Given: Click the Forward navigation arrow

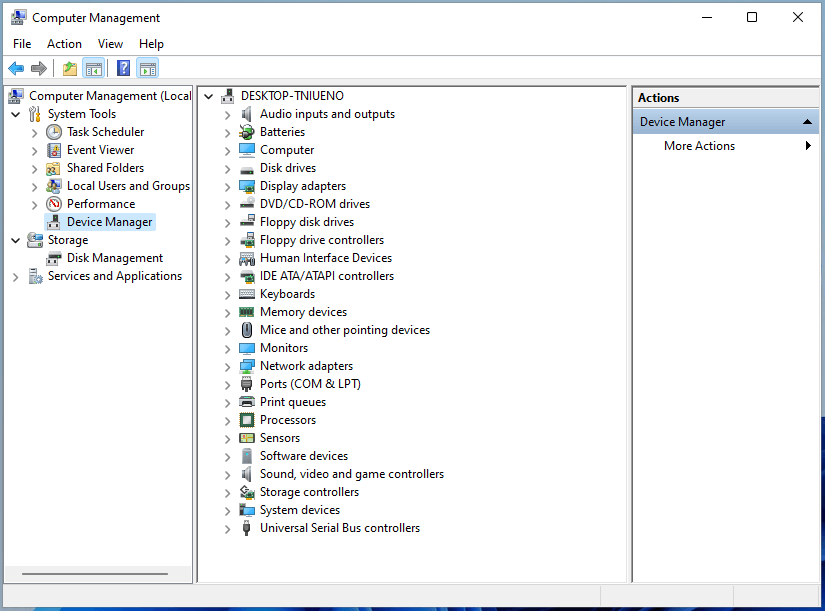Looking at the screenshot, I should click(39, 68).
